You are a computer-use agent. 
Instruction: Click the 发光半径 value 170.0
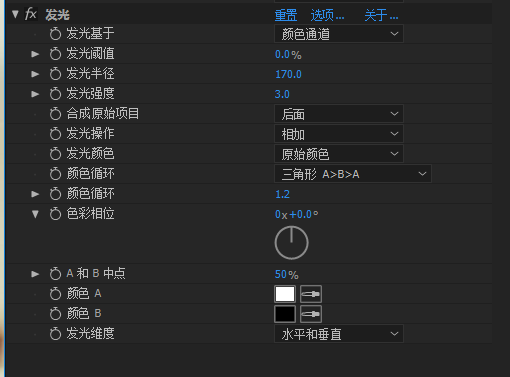coord(288,74)
